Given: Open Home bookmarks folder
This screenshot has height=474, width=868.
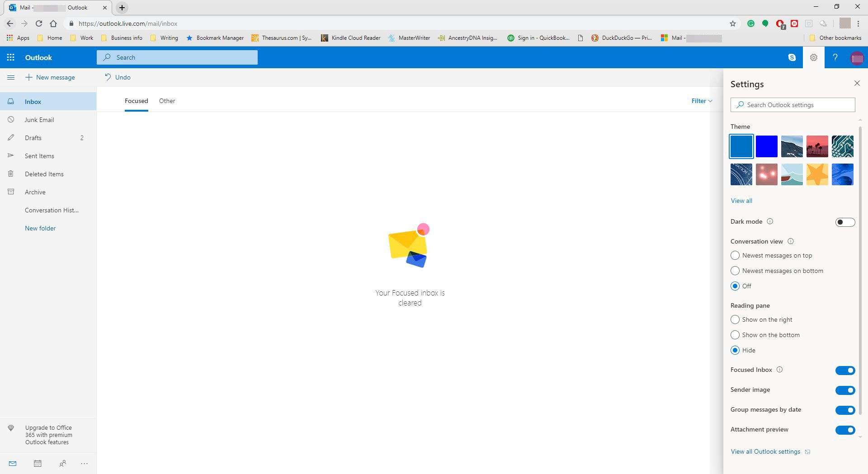Looking at the screenshot, I should 50,38.
